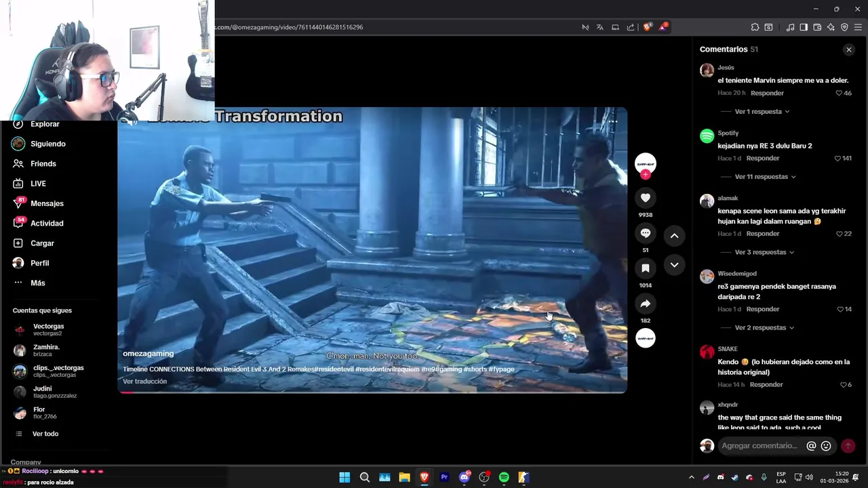Share the video using the arrow icon
The height and width of the screenshot is (488, 868).
(x=645, y=304)
